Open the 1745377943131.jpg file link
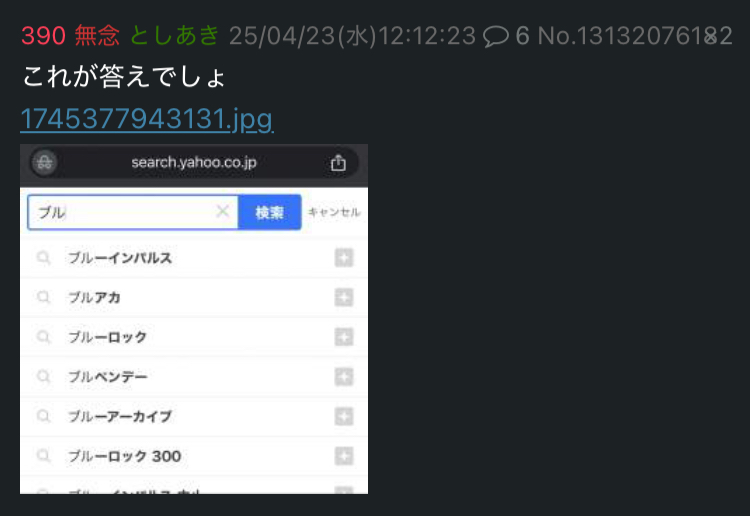 [x=147, y=119]
